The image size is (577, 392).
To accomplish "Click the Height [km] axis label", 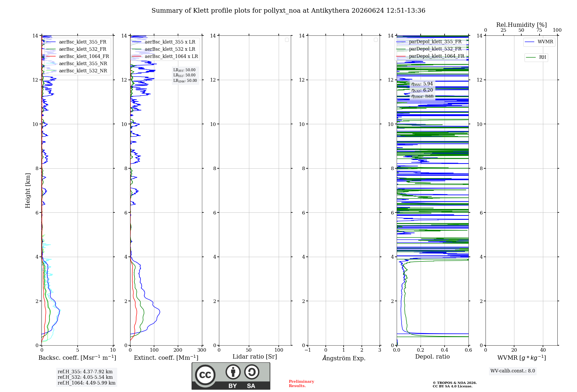I will pos(28,191).
